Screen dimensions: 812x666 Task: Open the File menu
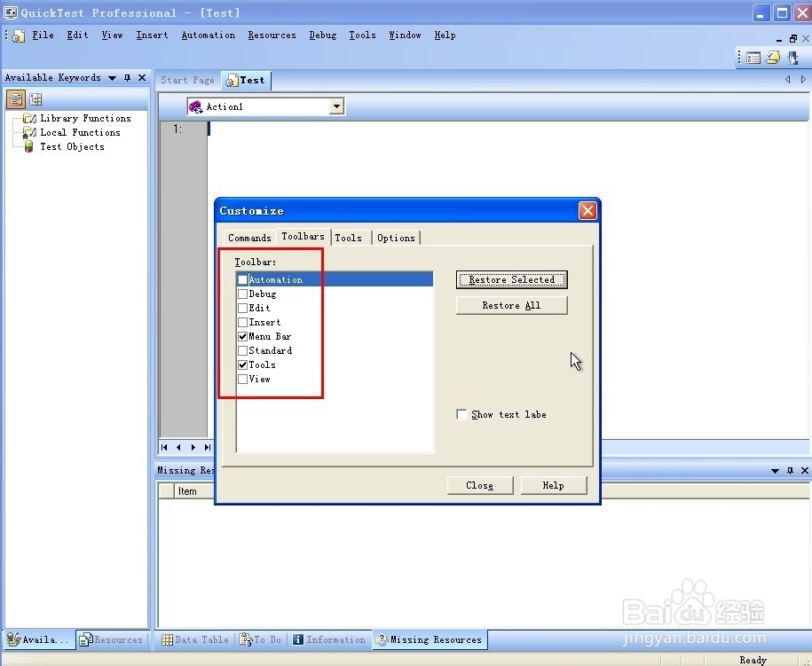click(x=43, y=35)
